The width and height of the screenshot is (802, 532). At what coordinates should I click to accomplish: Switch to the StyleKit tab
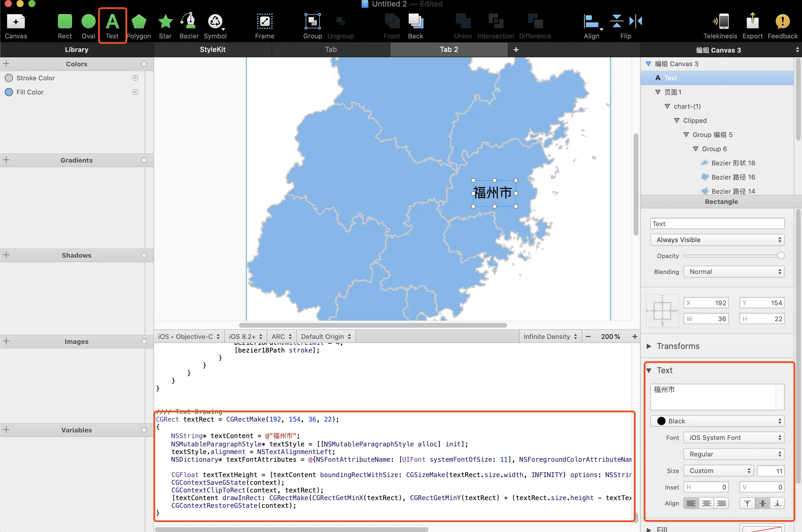point(212,50)
